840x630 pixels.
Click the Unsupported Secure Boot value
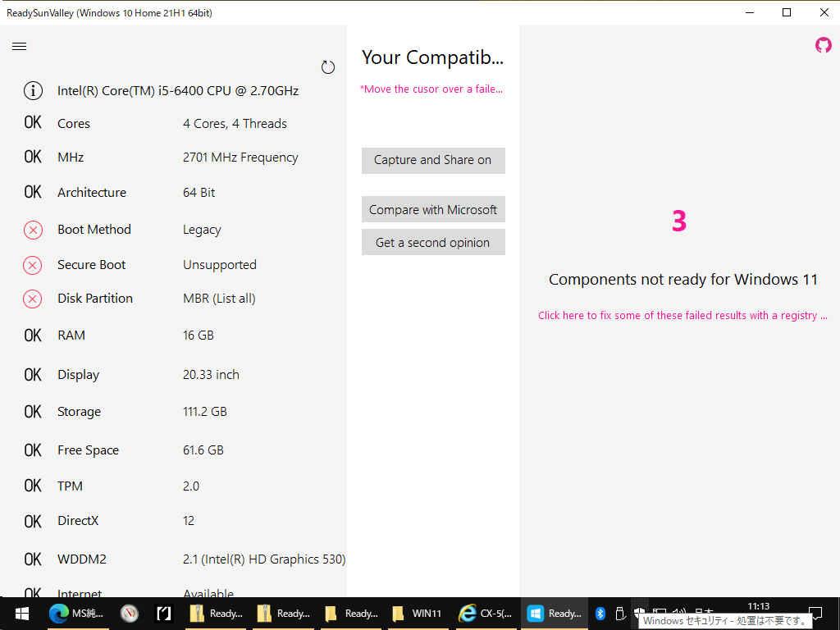(220, 265)
